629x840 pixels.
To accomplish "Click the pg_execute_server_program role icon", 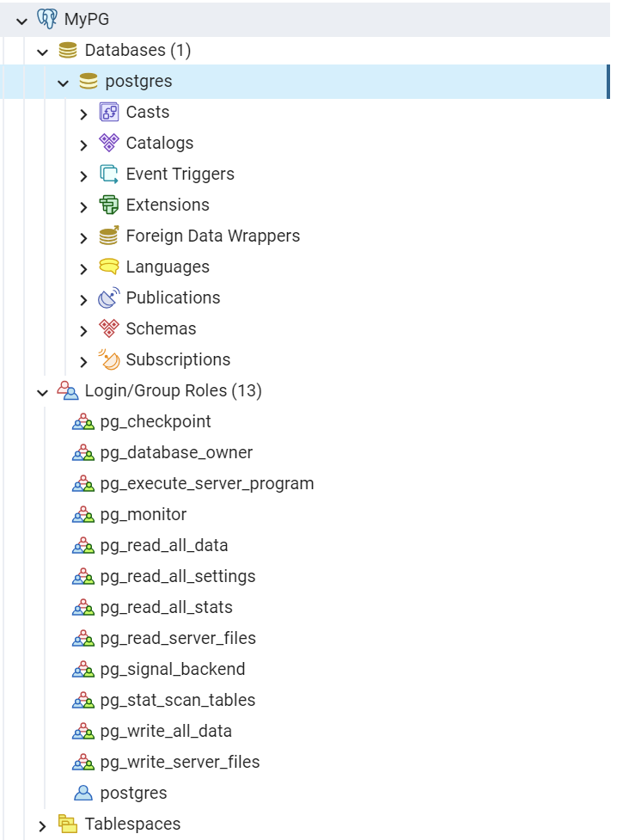I will pos(83,484).
